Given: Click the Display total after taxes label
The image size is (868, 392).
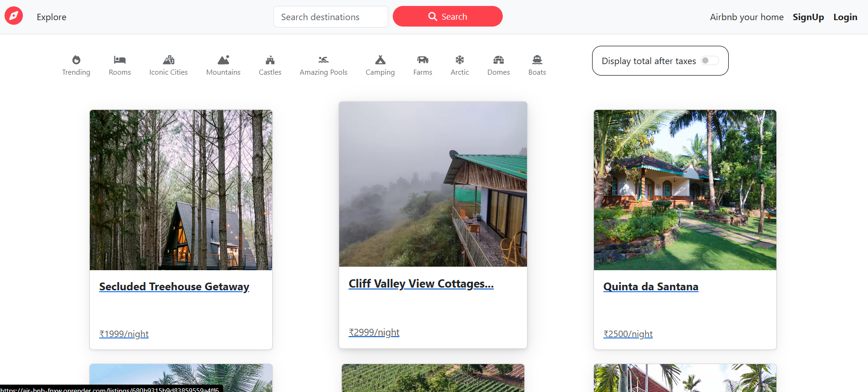Looking at the screenshot, I should click(648, 61).
